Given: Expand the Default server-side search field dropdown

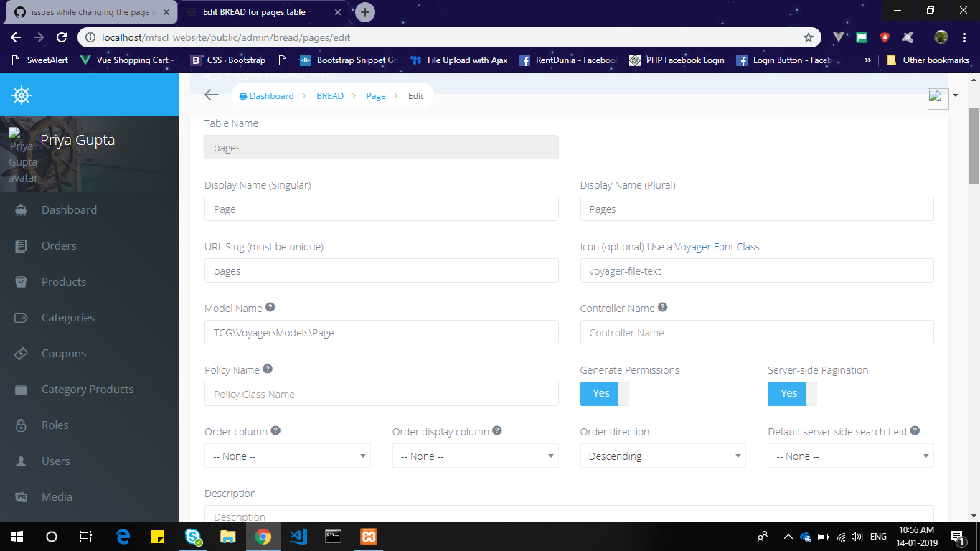Looking at the screenshot, I should (850, 456).
